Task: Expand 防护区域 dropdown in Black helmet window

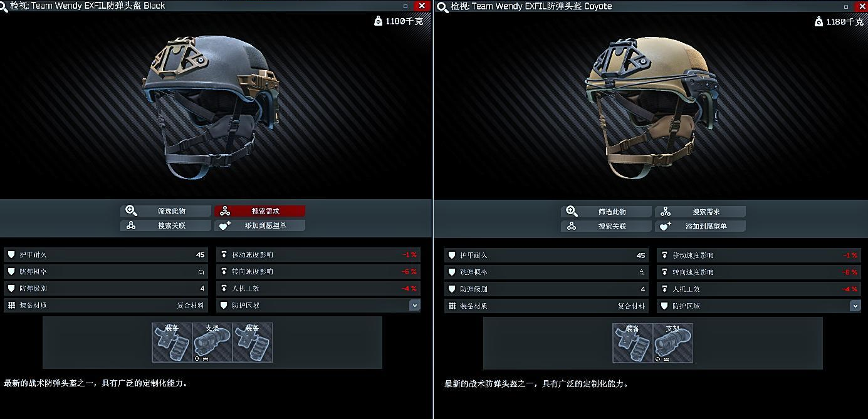Action: pyautogui.click(x=414, y=306)
